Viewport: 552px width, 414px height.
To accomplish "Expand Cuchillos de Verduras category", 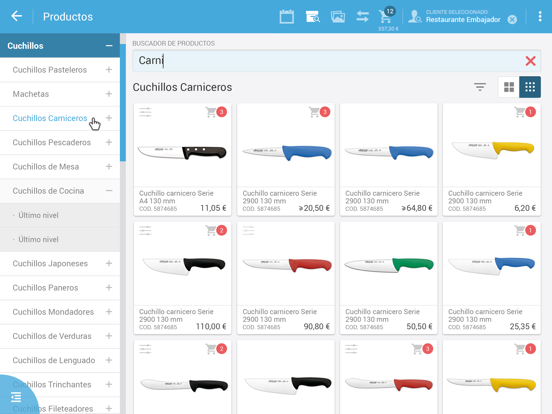I will tap(109, 336).
